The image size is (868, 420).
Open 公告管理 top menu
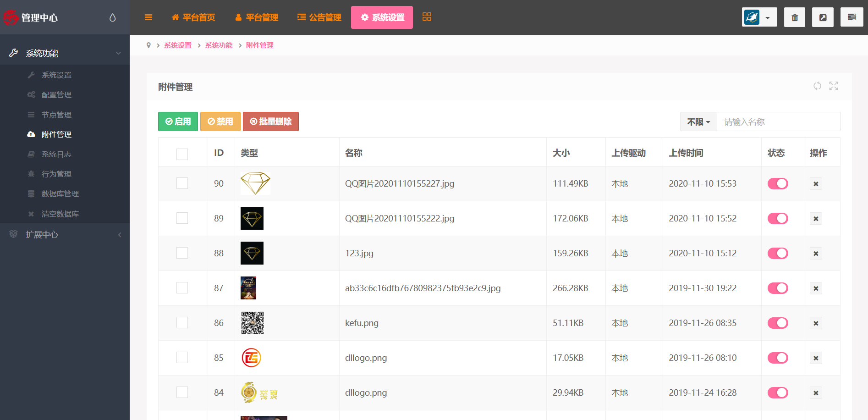[x=319, y=17]
